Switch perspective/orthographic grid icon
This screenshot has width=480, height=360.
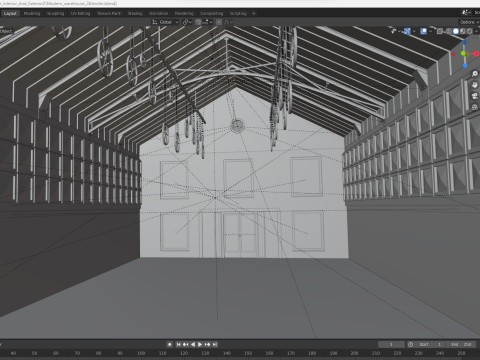[475, 107]
